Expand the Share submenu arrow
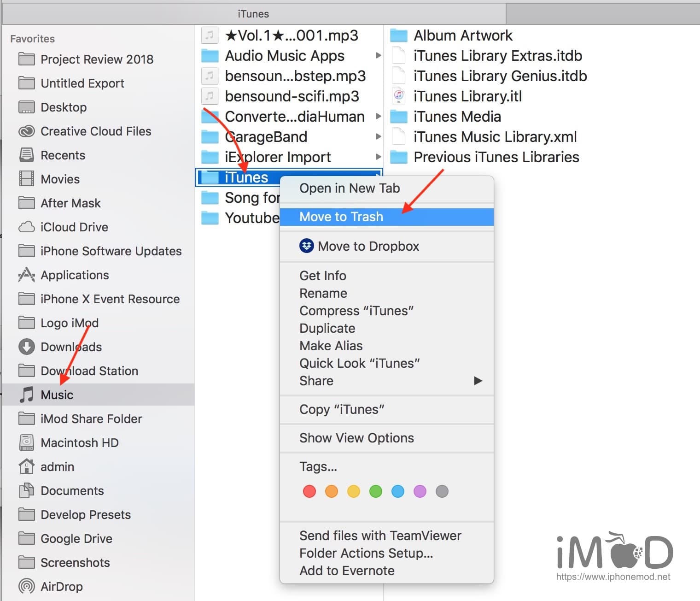 [x=478, y=381]
